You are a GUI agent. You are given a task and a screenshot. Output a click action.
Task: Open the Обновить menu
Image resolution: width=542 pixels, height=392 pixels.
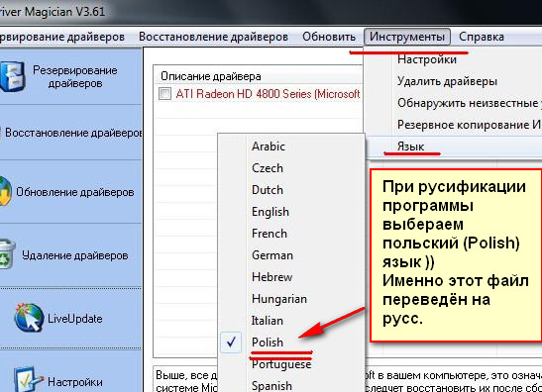click(329, 37)
